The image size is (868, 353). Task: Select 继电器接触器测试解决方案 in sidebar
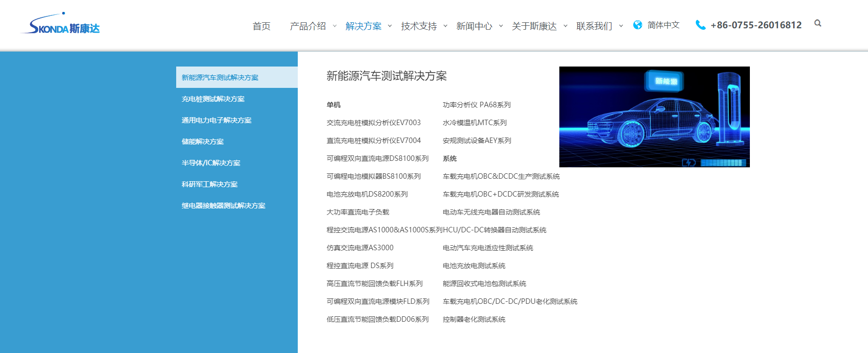tap(223, 206)
